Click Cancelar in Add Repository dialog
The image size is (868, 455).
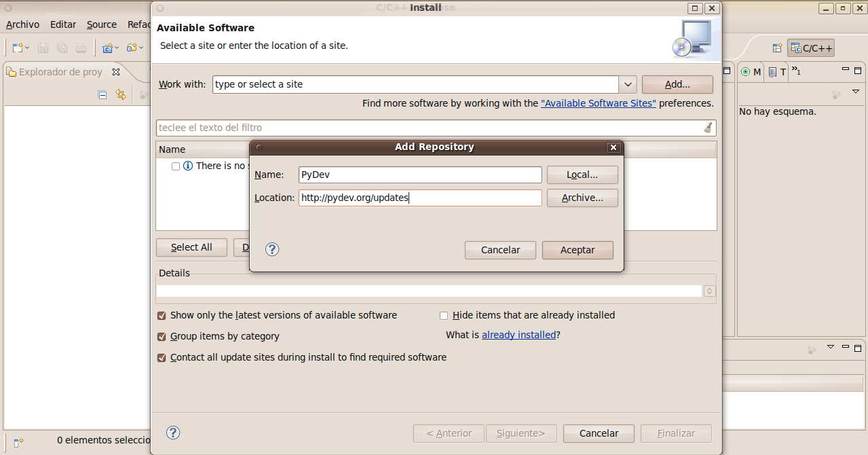500,250
